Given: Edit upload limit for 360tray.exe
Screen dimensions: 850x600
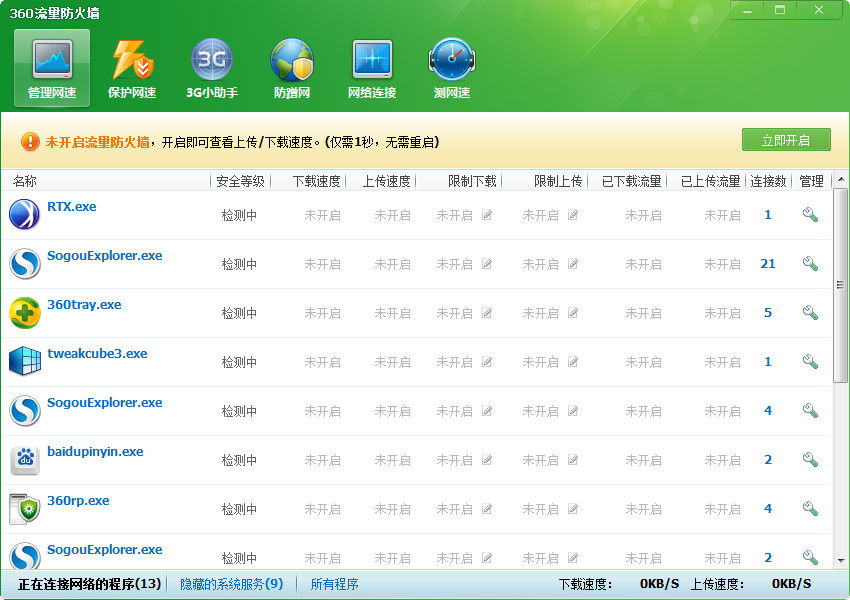Looking at the screenshot, I should 573,313.
